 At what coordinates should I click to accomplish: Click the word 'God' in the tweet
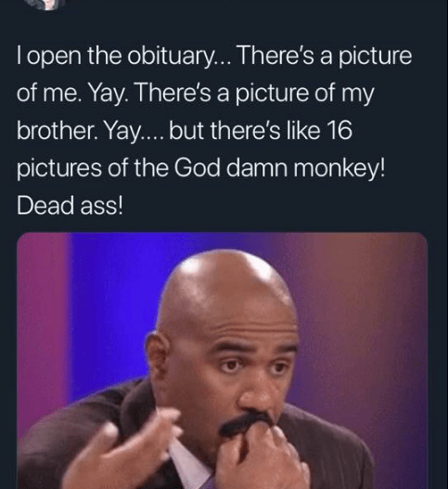coord(197,168)
